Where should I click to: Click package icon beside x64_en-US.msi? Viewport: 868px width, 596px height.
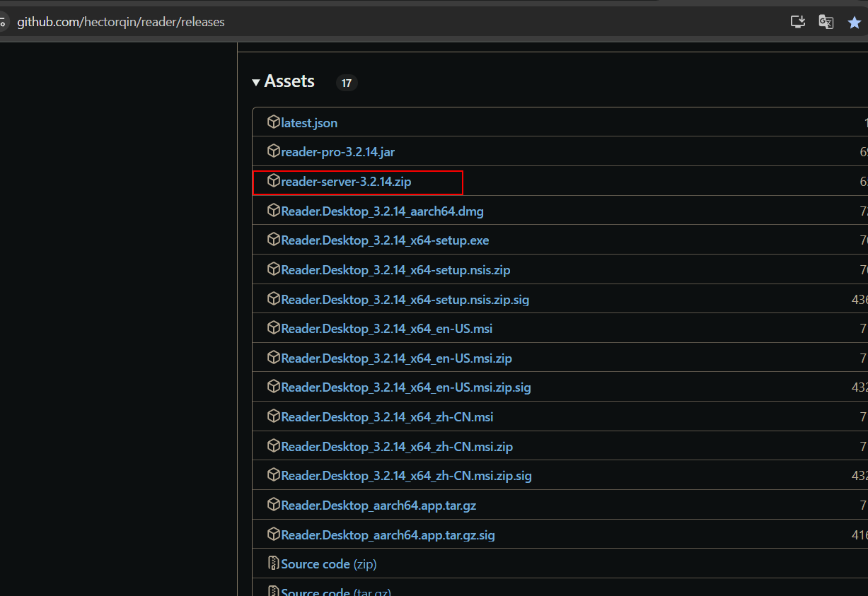tap(274, 328)
